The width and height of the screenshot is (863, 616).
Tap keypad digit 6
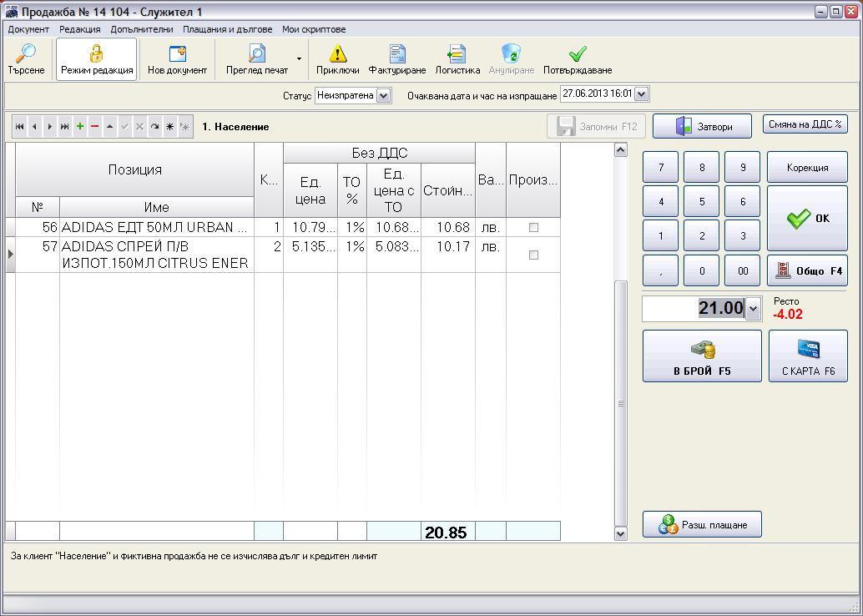point(743,201)
